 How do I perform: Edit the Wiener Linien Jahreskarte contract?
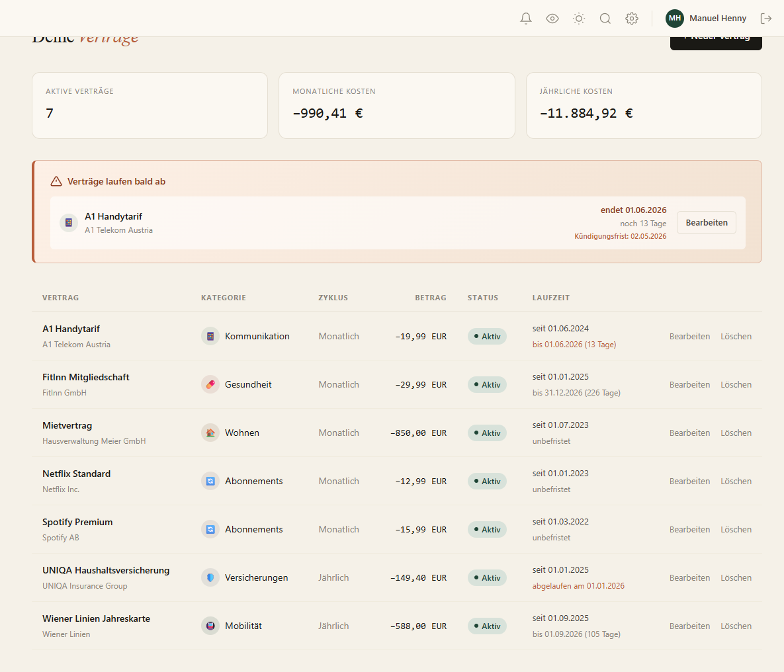(689, 626)
